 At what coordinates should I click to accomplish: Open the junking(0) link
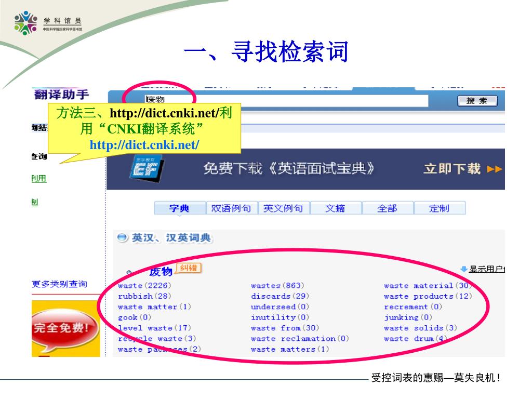coord(408,317)
